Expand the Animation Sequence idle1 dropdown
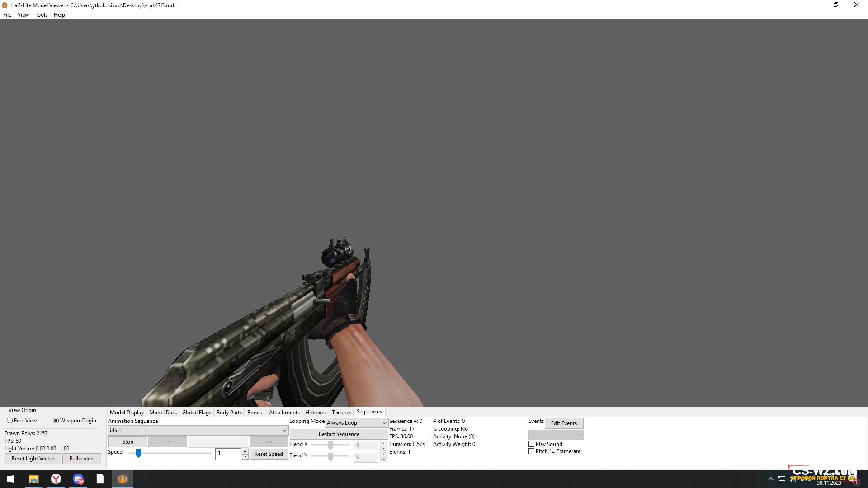The image size is (868, 488). click(198, 431)
